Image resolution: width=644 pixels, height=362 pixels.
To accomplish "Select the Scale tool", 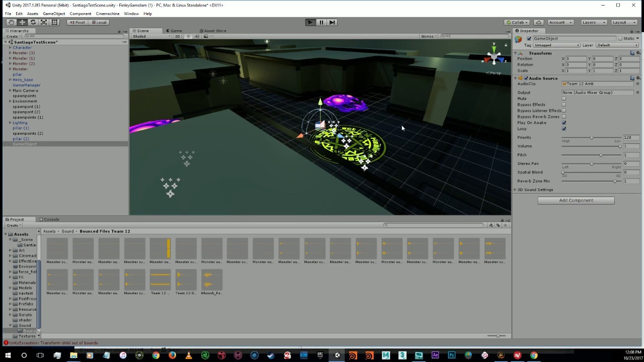I will (43, 22).
